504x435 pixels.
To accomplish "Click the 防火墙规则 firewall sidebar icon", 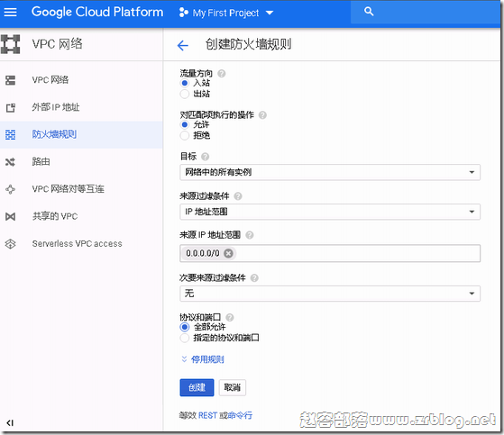I will tap(10, 134).
